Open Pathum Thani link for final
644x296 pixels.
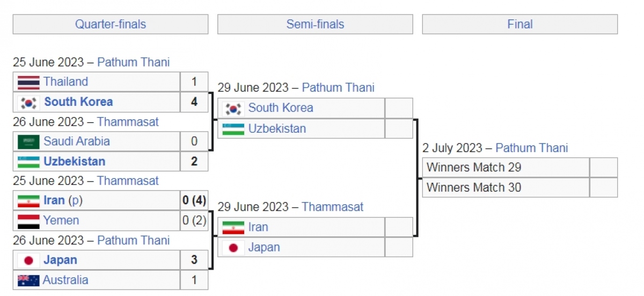tap(531, 148)
